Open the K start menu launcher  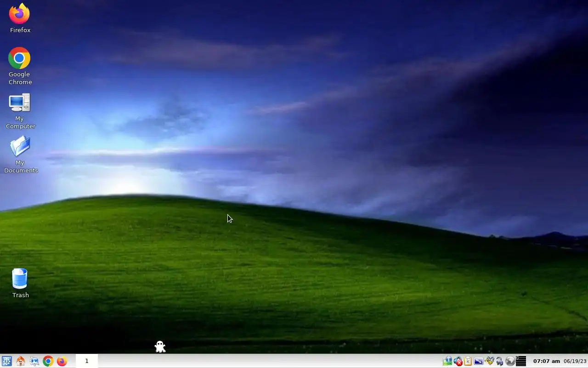tap(6, 361)
